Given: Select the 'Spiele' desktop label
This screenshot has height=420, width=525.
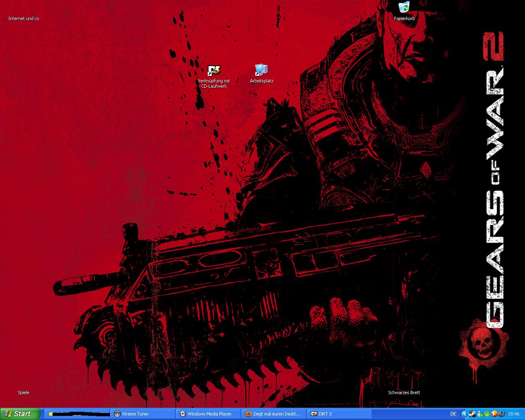Looking at the screenshot, I should pos(23,393).
